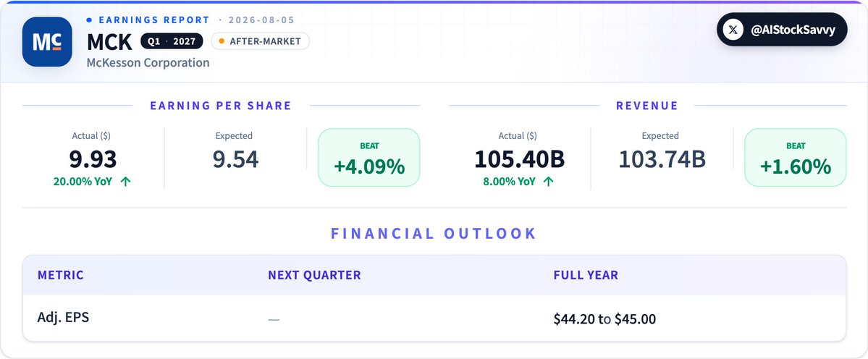868x359 pixels.
Task: Select the METRIC column header
Action: point(60,275)
